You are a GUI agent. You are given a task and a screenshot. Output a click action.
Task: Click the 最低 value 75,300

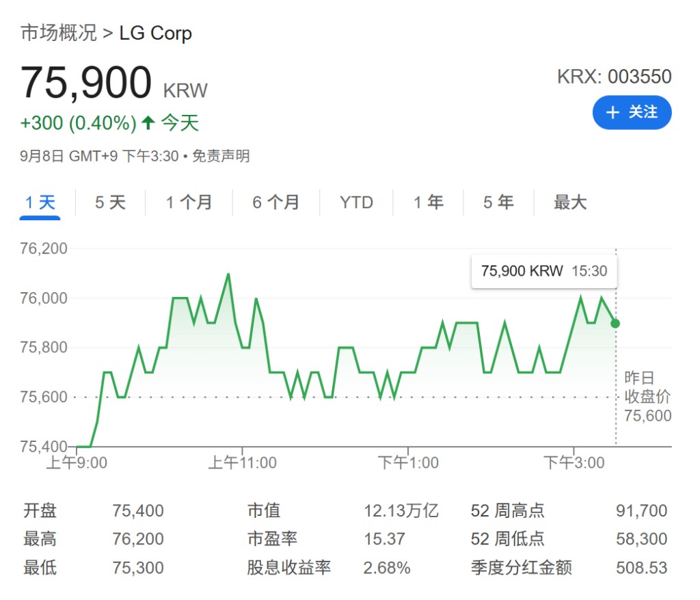pyautogui.click(x=138, y=568)
